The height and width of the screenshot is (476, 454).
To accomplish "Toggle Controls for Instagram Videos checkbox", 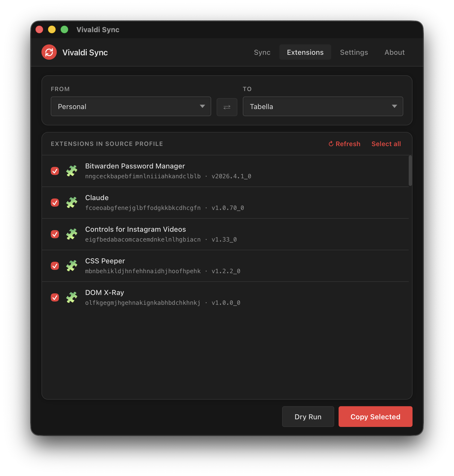I will [x=55, y=234].
